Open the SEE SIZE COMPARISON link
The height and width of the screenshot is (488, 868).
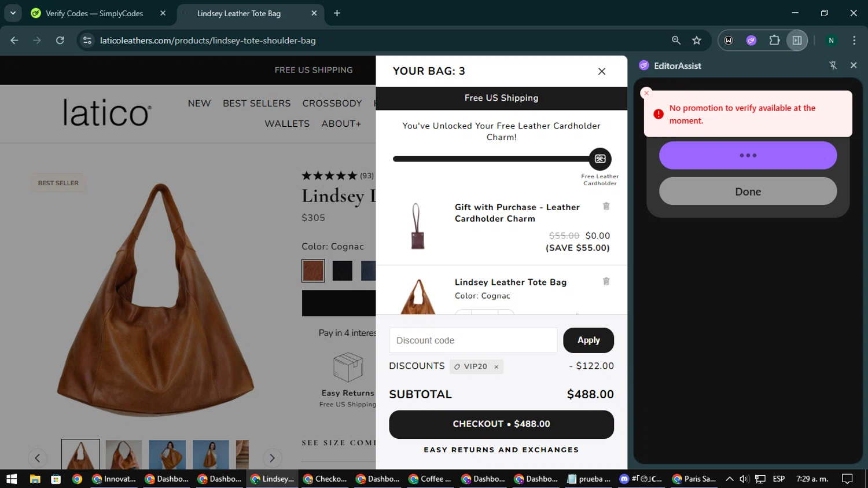pyautogui.click(x=339, y=443)
